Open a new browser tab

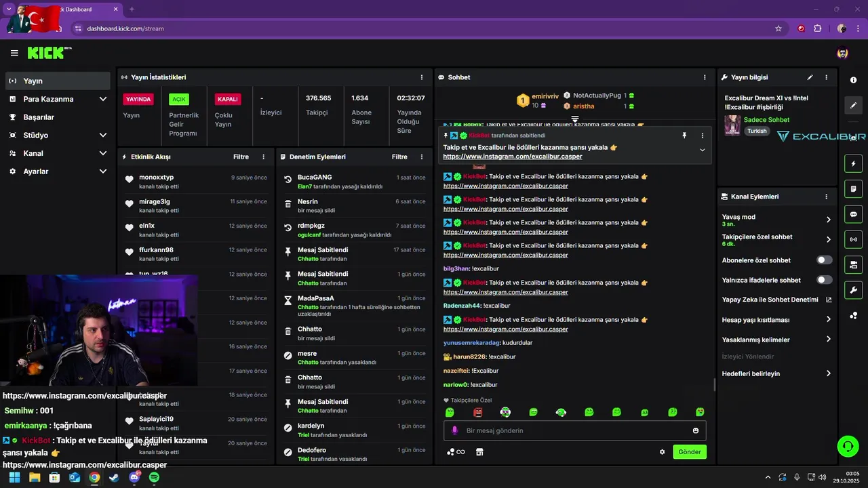[132, 9]
